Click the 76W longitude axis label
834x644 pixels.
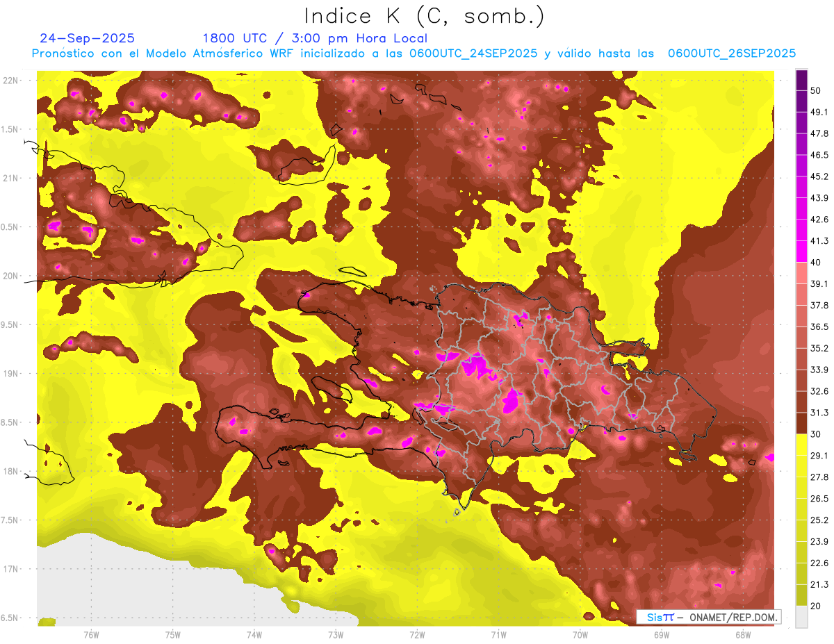91,634
